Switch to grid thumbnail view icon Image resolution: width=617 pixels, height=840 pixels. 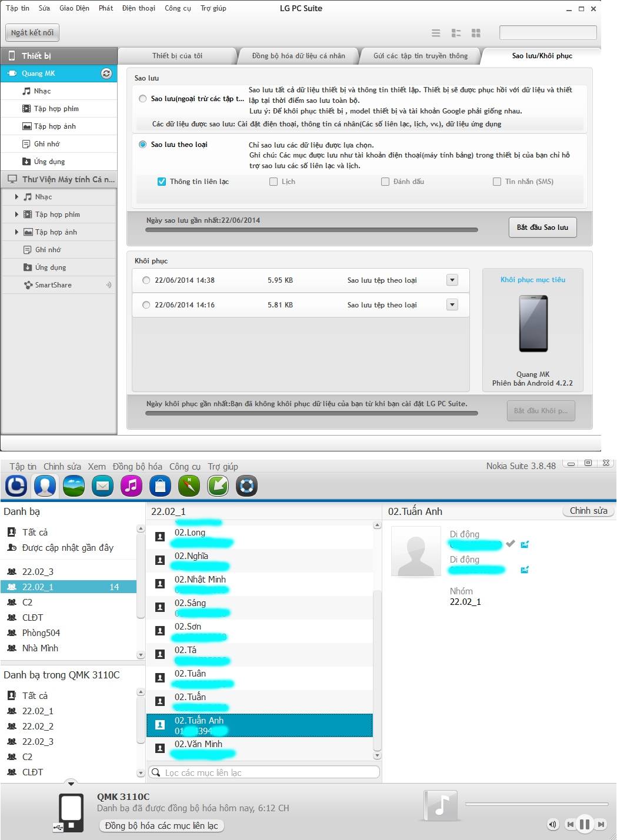pos(476,33)
